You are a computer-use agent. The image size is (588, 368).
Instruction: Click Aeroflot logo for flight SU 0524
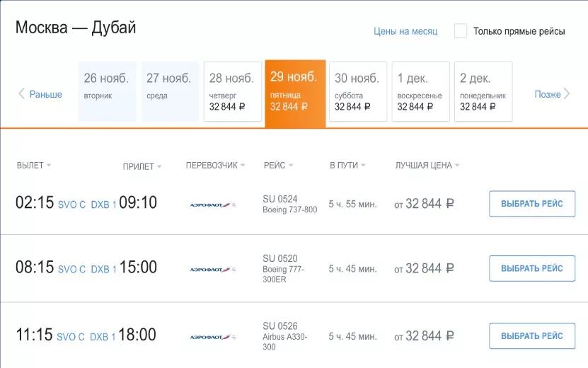212,205
